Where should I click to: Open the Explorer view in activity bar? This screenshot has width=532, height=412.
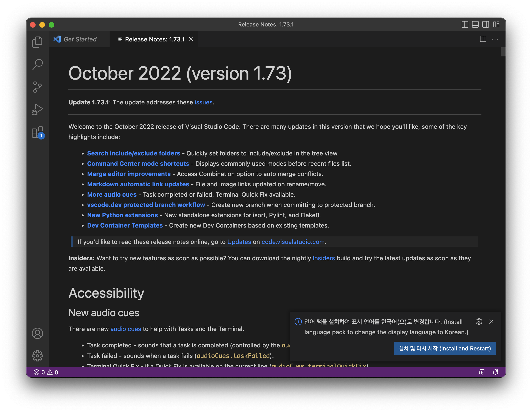(37, 42)
